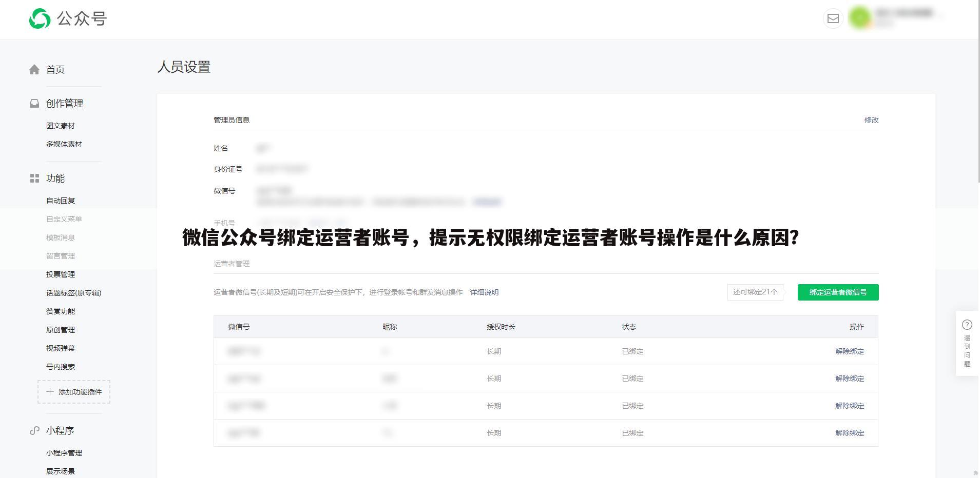The image size is (980, 478).
Task: Open 展示场景 menu item
Action: pos(61,471)
